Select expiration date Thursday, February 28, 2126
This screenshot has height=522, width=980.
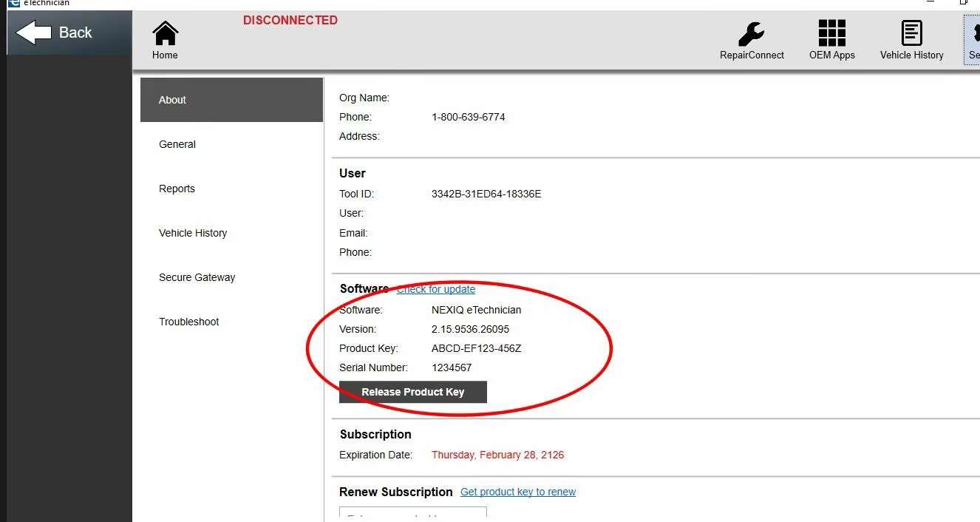coord(497,455)
